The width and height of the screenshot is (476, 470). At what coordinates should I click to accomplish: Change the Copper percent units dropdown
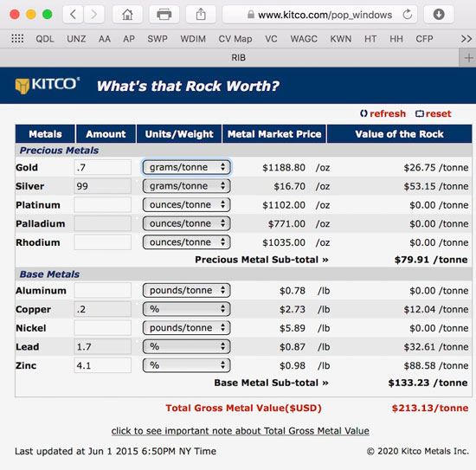[x=186, y=309]
